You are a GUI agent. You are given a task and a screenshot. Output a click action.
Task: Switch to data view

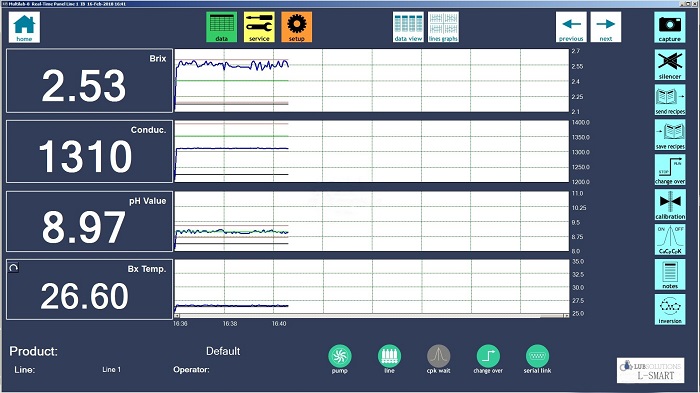pos(408,27)
